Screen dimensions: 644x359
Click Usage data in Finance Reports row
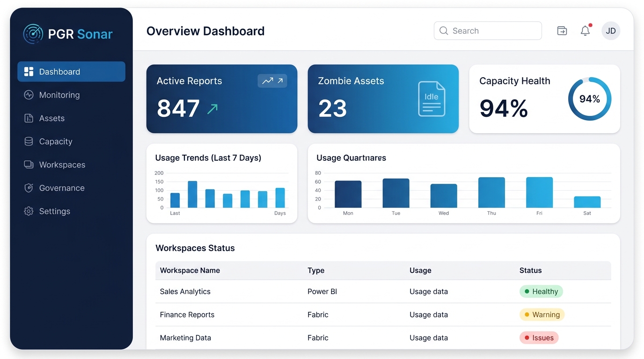pos(429,315)
